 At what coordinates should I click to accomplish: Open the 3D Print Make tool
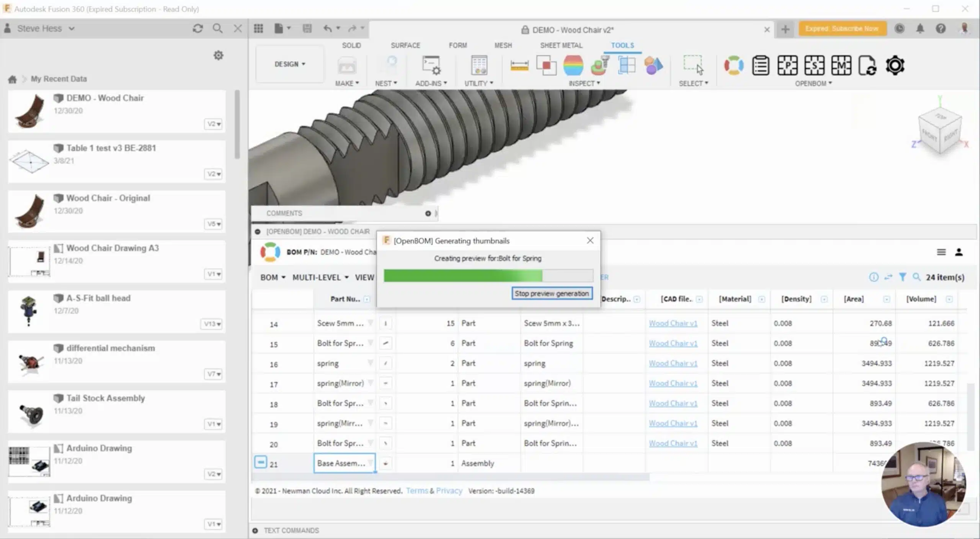pos(347,66)
